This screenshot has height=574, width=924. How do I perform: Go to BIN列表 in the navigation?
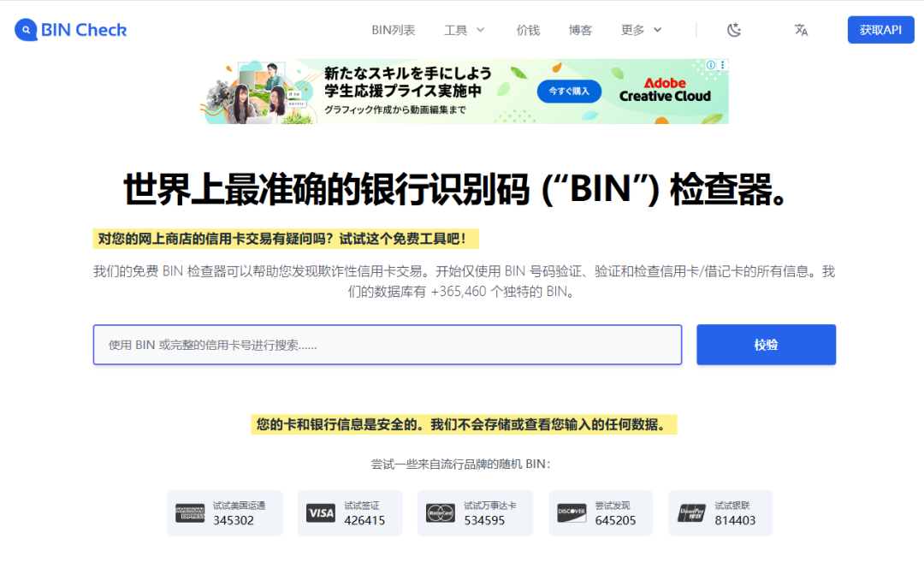coord(394,29)
